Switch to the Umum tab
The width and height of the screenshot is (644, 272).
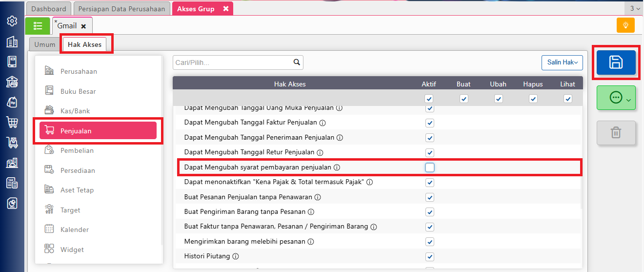[45, 44]
